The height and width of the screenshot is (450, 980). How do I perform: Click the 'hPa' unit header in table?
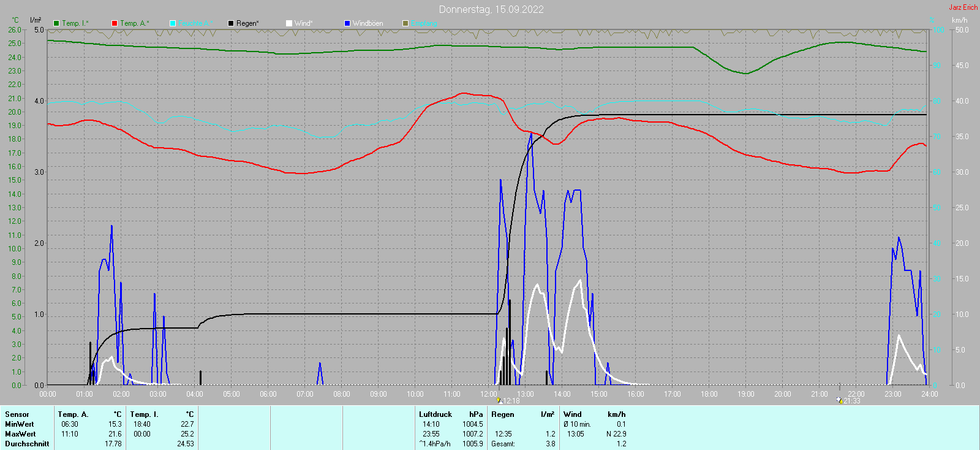(x=476, y=414)
